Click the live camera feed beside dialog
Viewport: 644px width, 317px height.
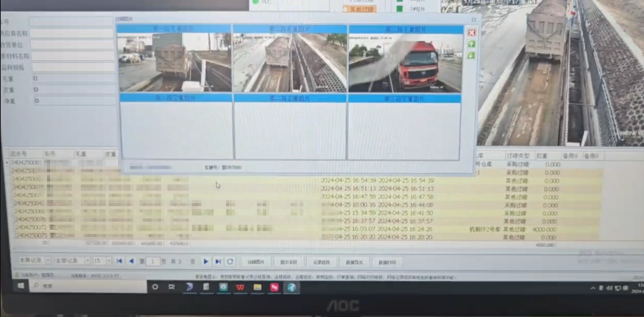point(560,74)
